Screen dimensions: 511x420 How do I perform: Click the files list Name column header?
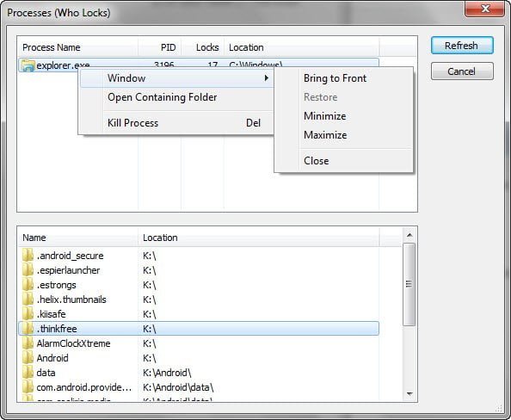pos(78,238)
